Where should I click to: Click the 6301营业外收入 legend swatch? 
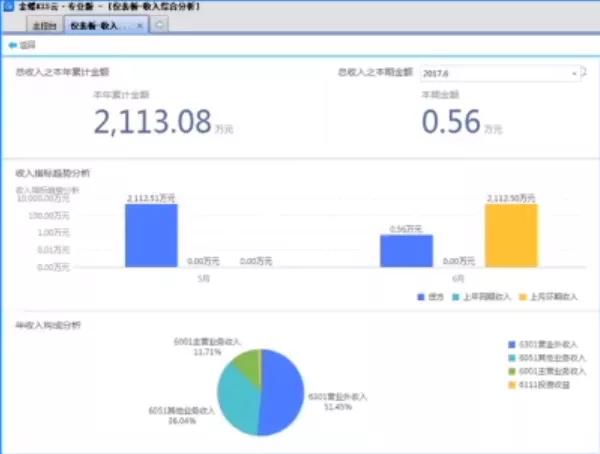tap(511, 343)
